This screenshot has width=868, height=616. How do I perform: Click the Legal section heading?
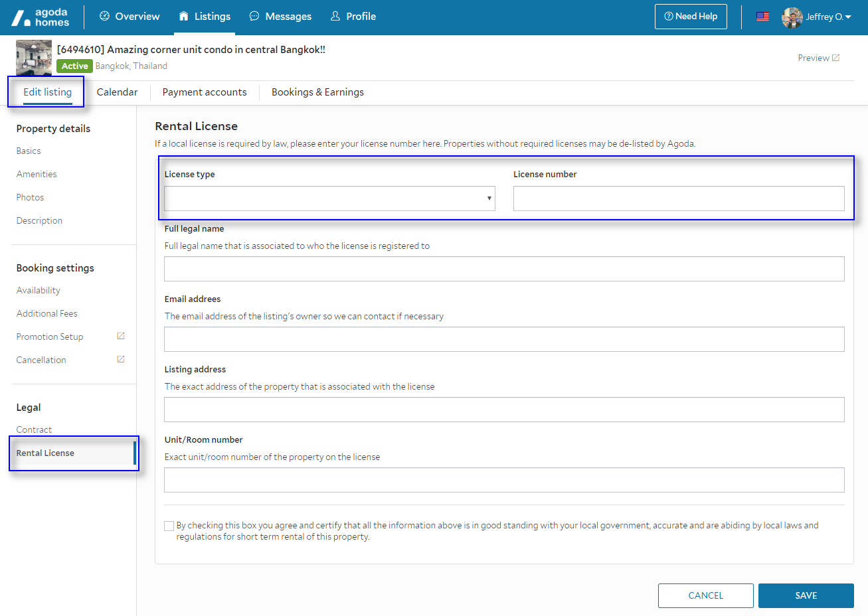[x=29, y=407]
